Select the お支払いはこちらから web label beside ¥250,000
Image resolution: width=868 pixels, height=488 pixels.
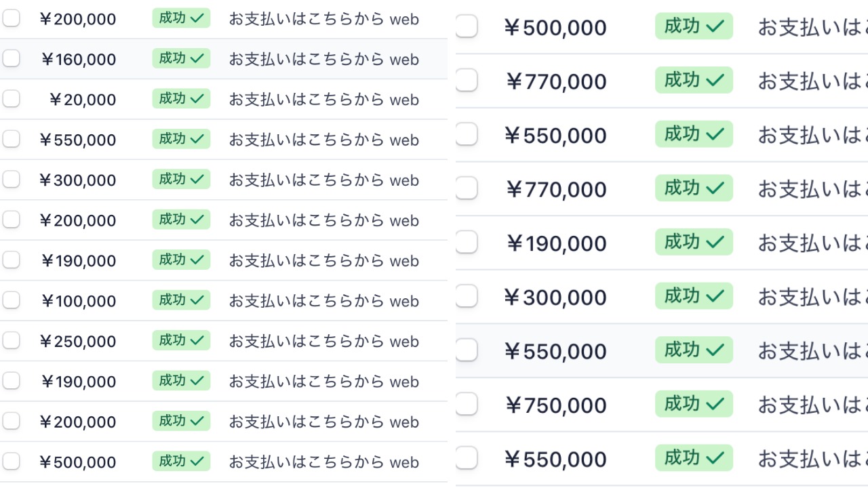(323, 341)
